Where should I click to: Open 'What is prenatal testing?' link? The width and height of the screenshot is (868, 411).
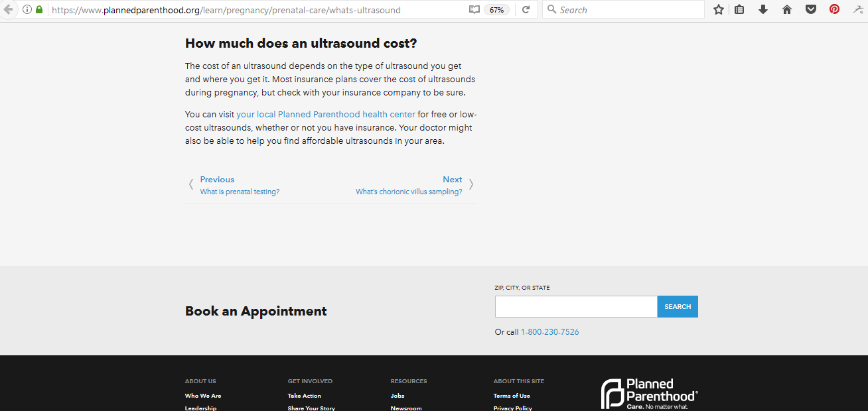(240, 192)
